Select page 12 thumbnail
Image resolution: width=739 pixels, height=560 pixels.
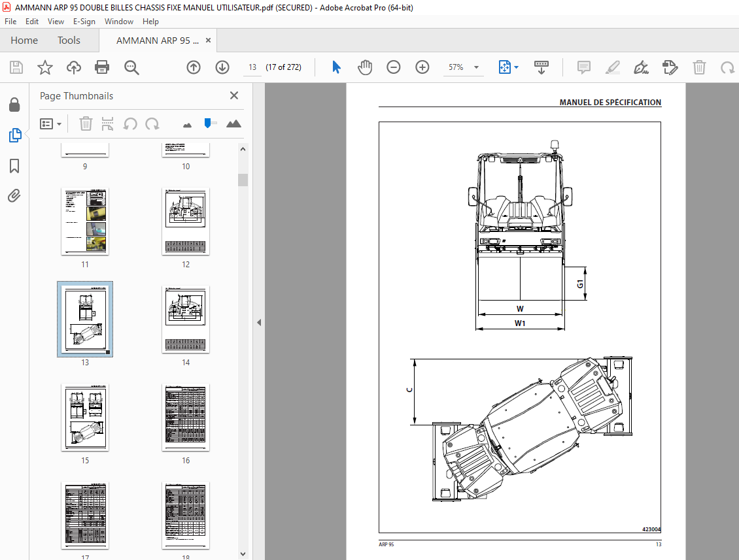186,222
